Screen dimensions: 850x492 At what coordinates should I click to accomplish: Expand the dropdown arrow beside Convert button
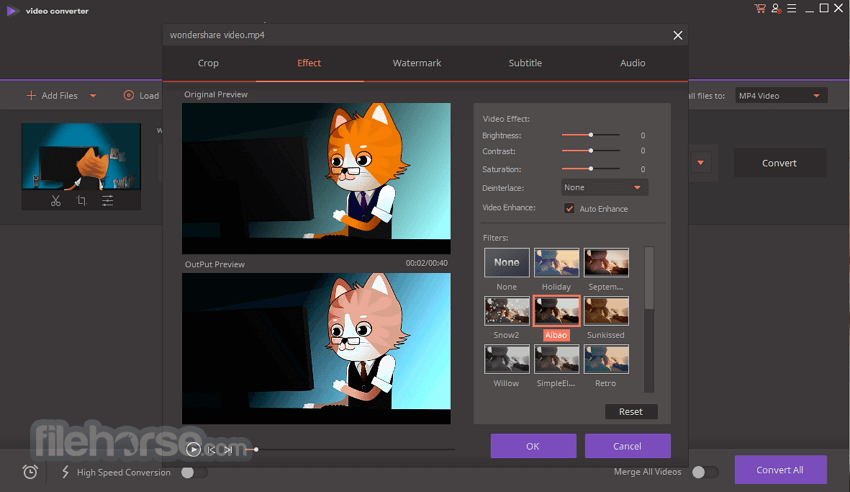pos(700,163)
